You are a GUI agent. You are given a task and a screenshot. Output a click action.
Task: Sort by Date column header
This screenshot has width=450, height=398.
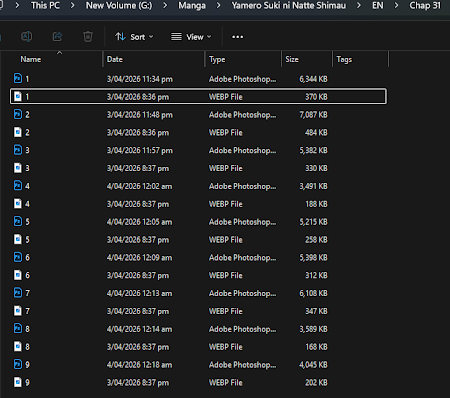pos(115,59)
